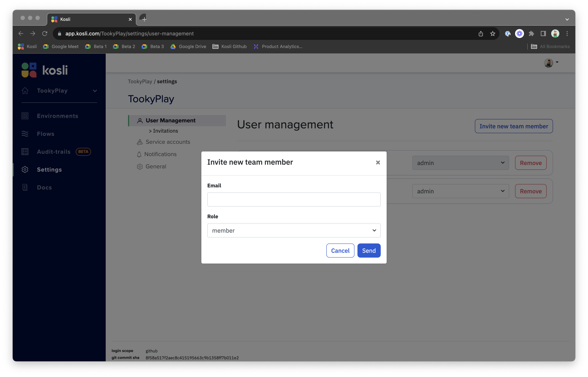588x377 pixels.
Task: Open the second user's admin role dropdown
Action: (x=461, y=191)
